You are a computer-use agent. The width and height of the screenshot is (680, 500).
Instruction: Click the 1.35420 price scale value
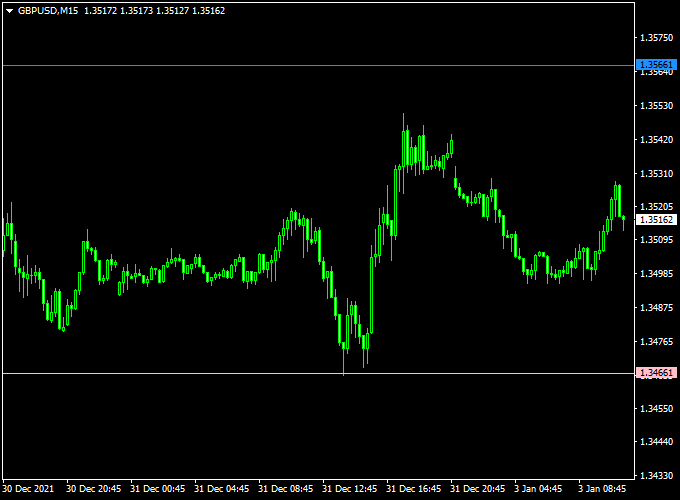pos(656,140)
